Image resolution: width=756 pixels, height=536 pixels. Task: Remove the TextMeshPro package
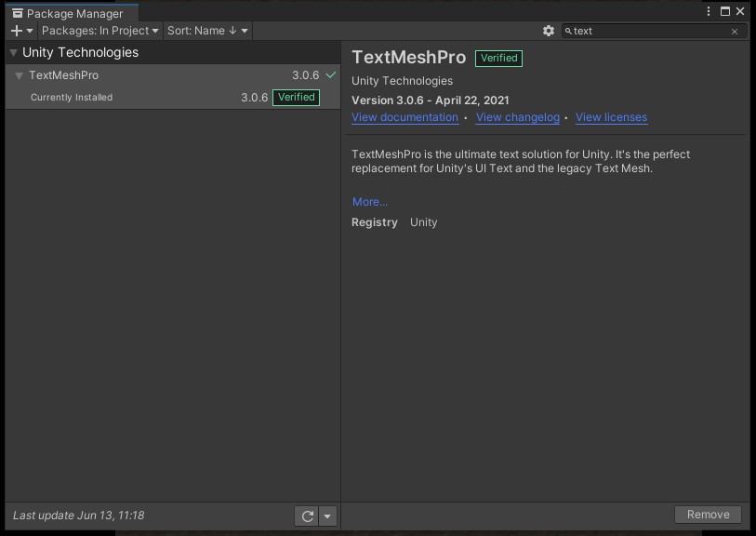(x=708, y=515)
